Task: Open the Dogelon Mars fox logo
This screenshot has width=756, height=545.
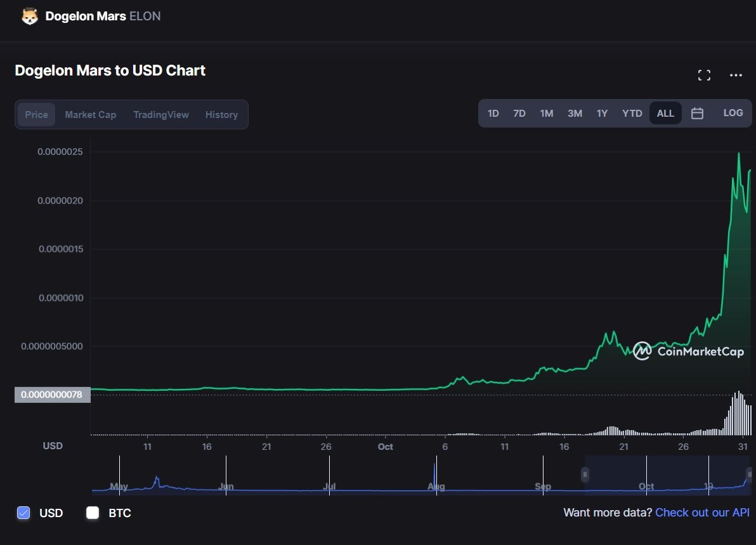Action: (28, 16)
